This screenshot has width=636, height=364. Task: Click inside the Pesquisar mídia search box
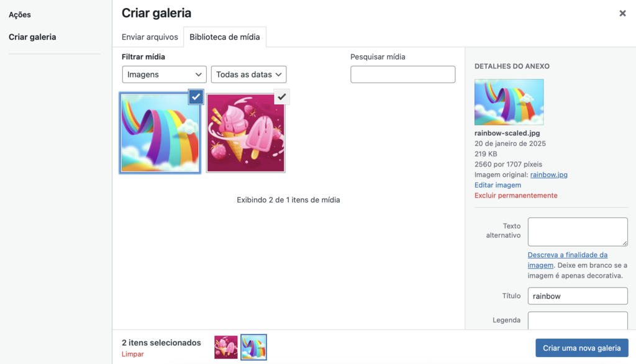[x=402, y=74]
